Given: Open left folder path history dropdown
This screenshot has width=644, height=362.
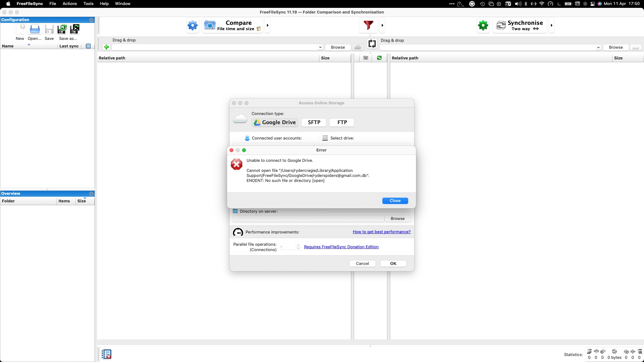Looking at the screenshot, I should [320, 47].
